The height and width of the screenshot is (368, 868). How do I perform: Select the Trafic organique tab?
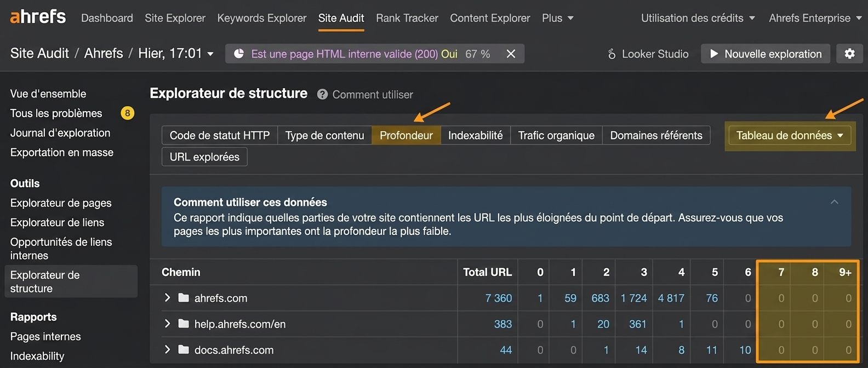click(556, 135)
